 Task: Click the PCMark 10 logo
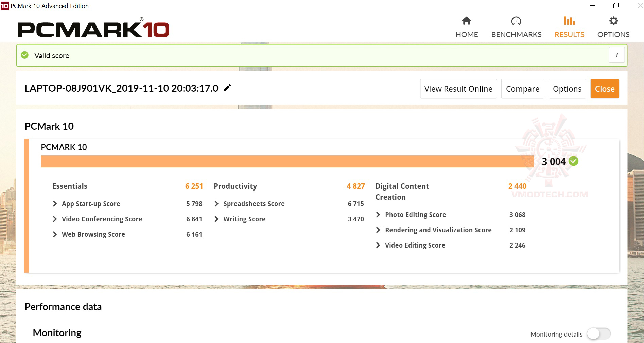coord(93,28)
